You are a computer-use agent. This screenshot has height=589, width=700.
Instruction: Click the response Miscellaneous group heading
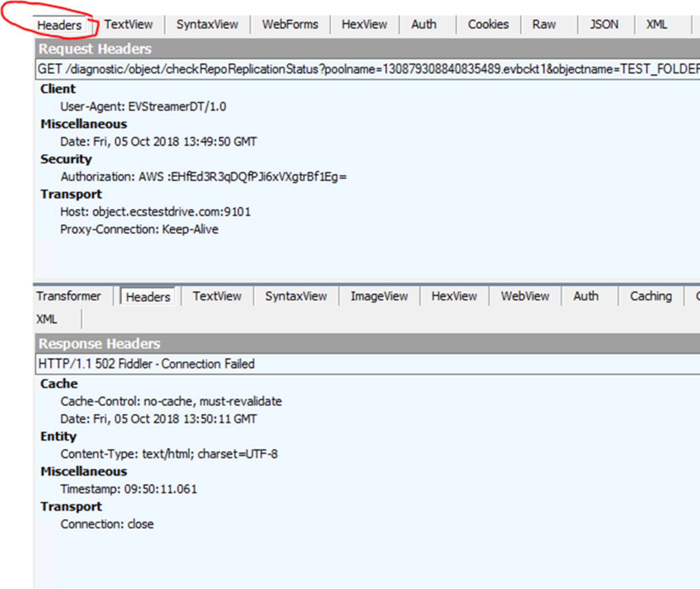(x=84, y=471)
